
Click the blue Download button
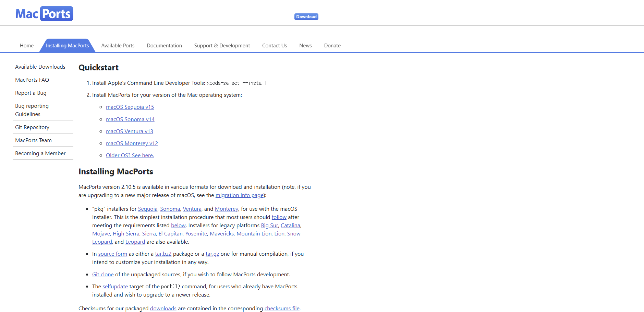(306, 16)
